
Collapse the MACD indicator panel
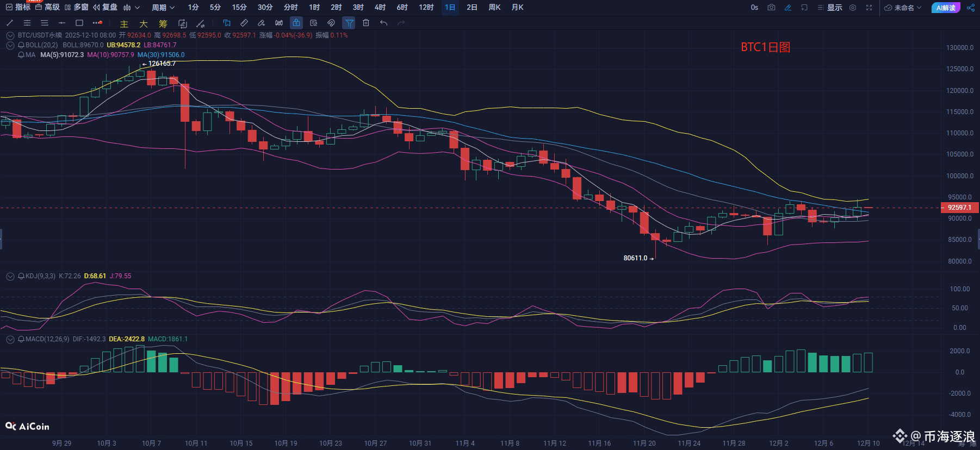pyautogui.click(x=10, y=339)
